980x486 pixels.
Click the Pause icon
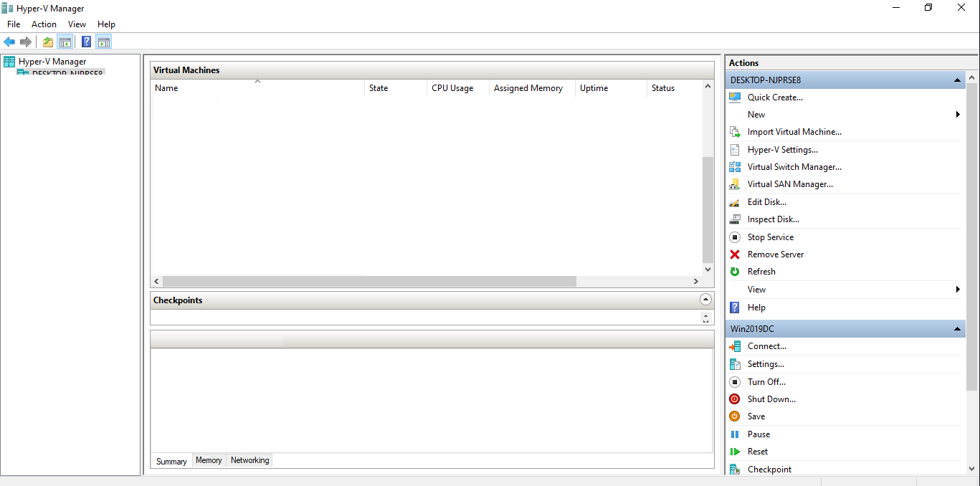pos(735,434)
